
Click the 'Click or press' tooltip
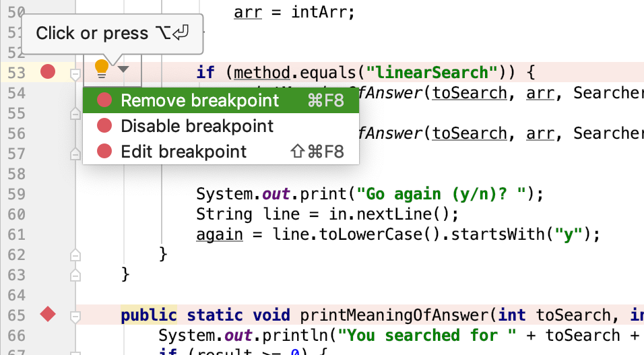pos(112,33)
